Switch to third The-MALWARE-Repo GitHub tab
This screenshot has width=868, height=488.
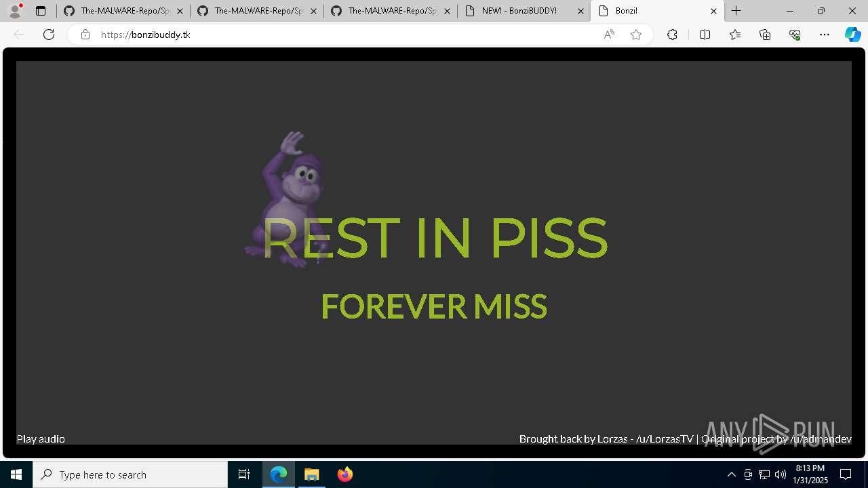coord(391,11)
